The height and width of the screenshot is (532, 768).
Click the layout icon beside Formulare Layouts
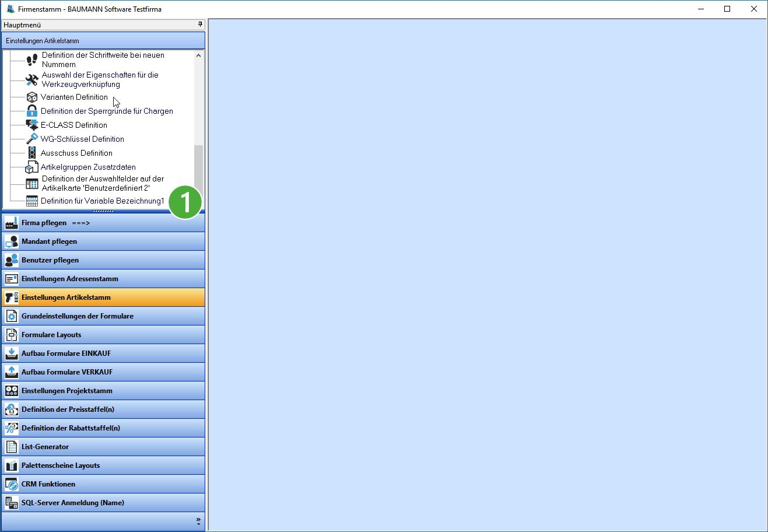[x=12, y=335]
